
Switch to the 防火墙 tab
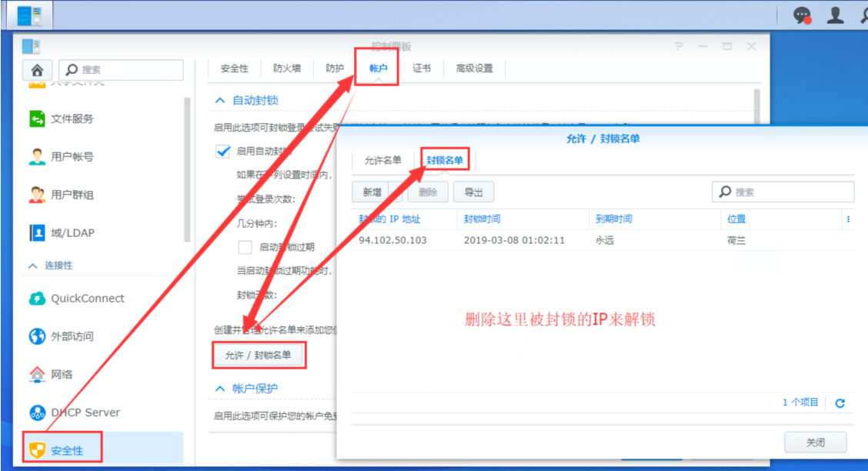pyautogui.click(x=287, y=68)
